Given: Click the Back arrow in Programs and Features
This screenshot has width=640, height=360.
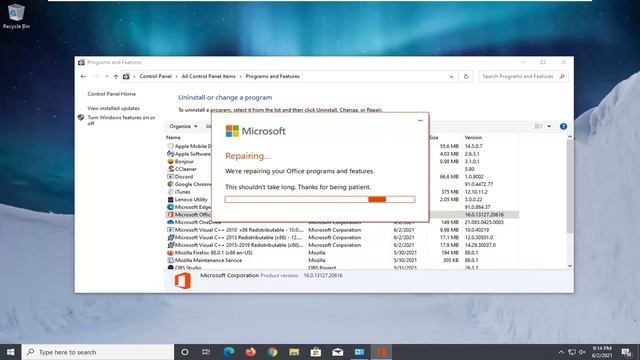Looking at the screenshot, I should [x=83, y=76].
